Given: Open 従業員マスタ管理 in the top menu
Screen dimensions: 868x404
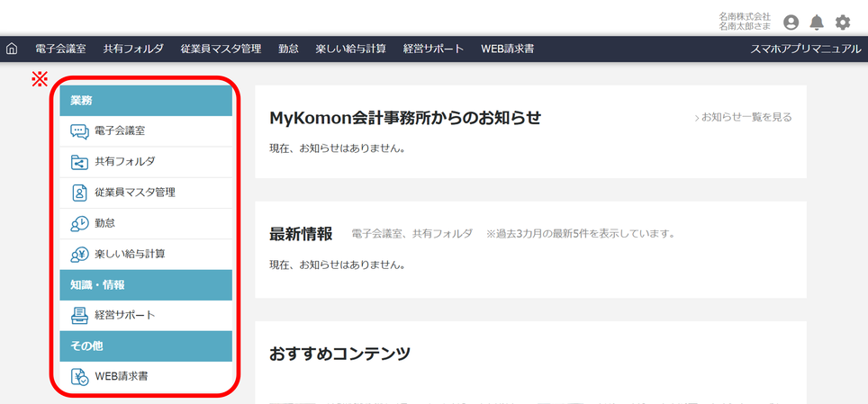Looking at the screenshot, I should (x=221, y=49).
